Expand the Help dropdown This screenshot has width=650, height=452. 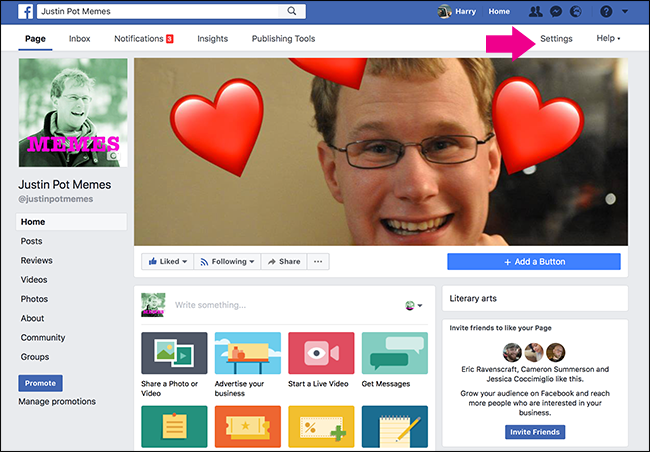608,38
